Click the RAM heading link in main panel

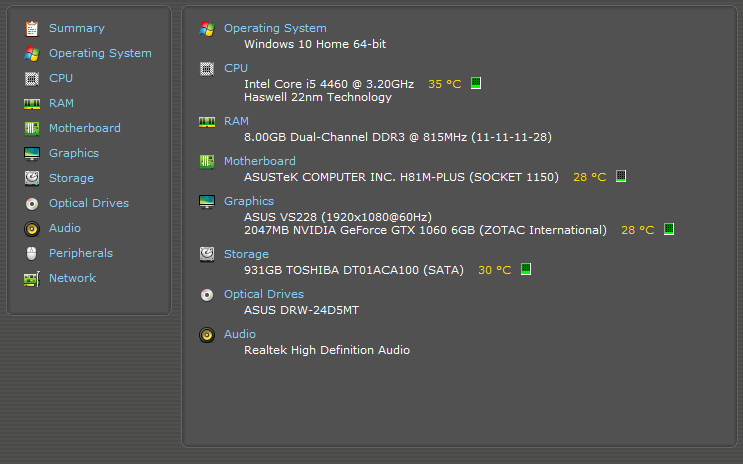[x=236, y=121]
